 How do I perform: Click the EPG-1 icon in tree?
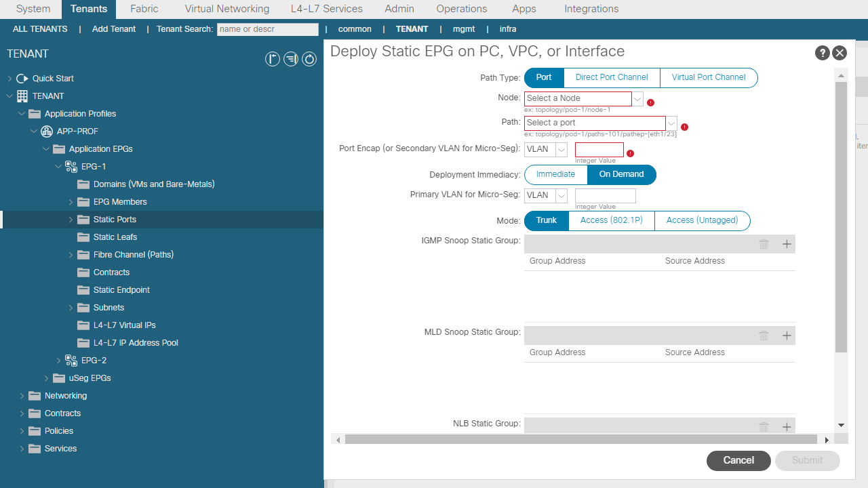[71, 167]
